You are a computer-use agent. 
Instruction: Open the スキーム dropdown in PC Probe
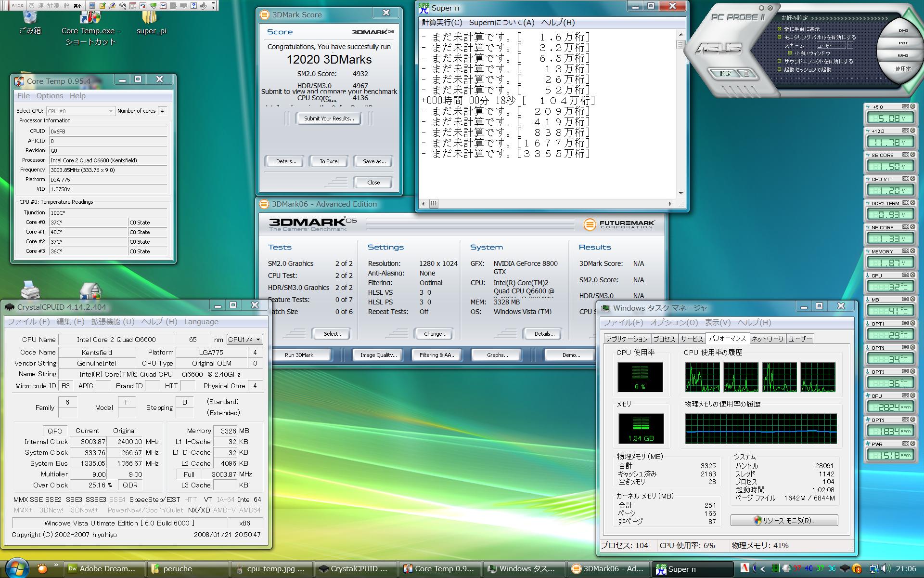(850, 45)
